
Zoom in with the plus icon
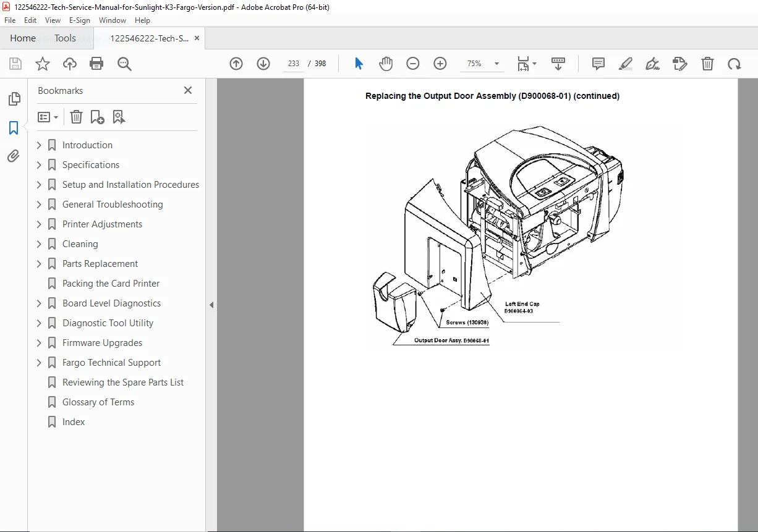(440, 64)
